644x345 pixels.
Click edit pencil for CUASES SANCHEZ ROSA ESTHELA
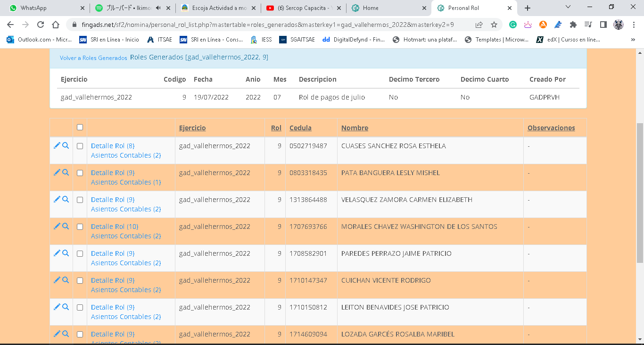point(57,146)
